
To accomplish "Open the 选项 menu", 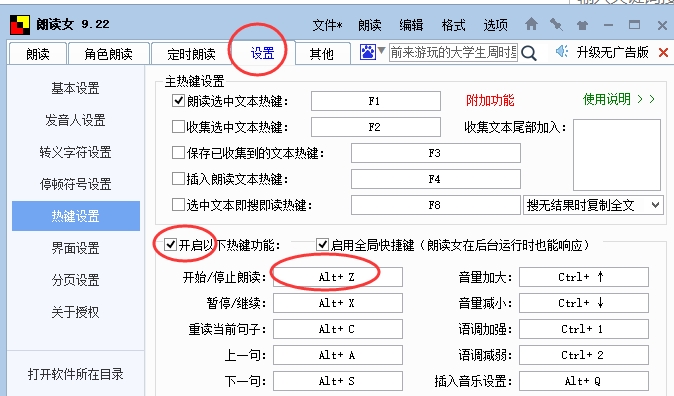I will [496, 25].
